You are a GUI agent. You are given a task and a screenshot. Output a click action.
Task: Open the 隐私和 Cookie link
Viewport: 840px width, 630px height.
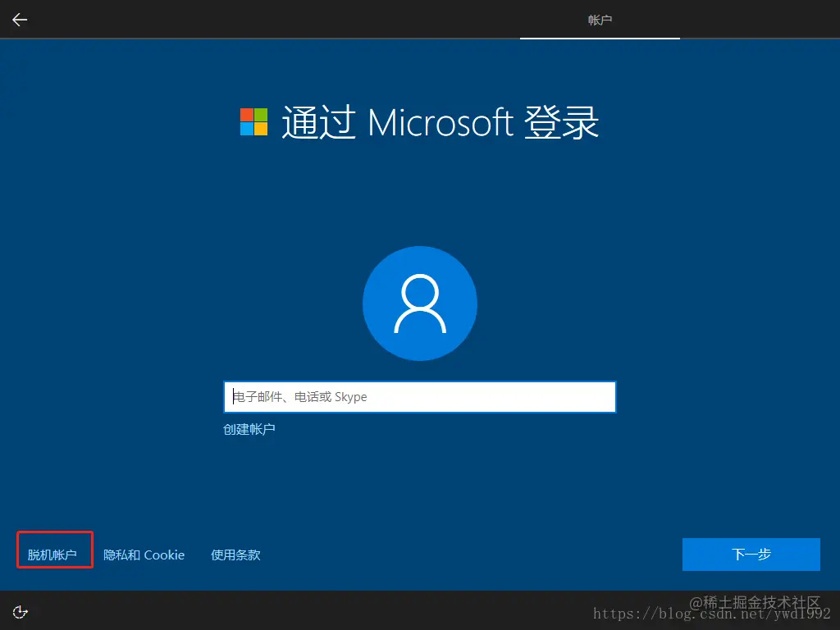[144, 555]
